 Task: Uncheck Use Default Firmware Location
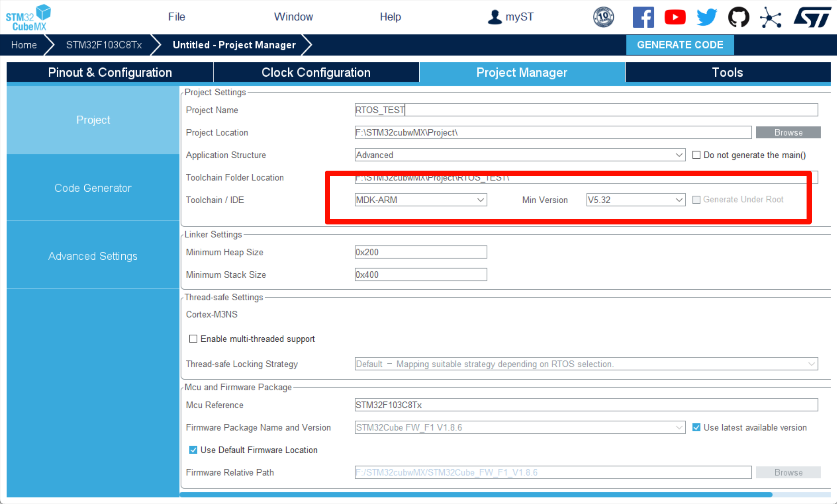pos(193,450)
